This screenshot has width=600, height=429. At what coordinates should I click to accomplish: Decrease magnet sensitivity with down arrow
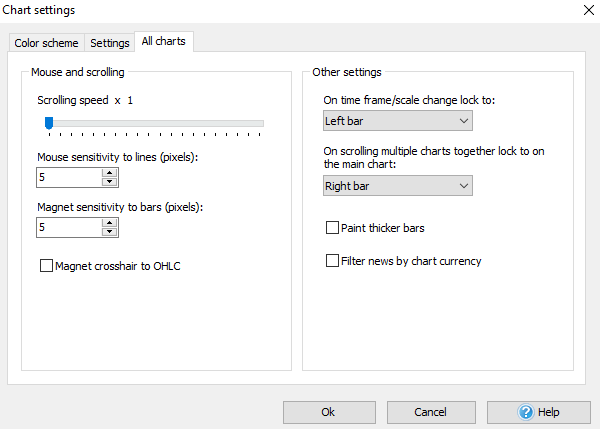110,232
